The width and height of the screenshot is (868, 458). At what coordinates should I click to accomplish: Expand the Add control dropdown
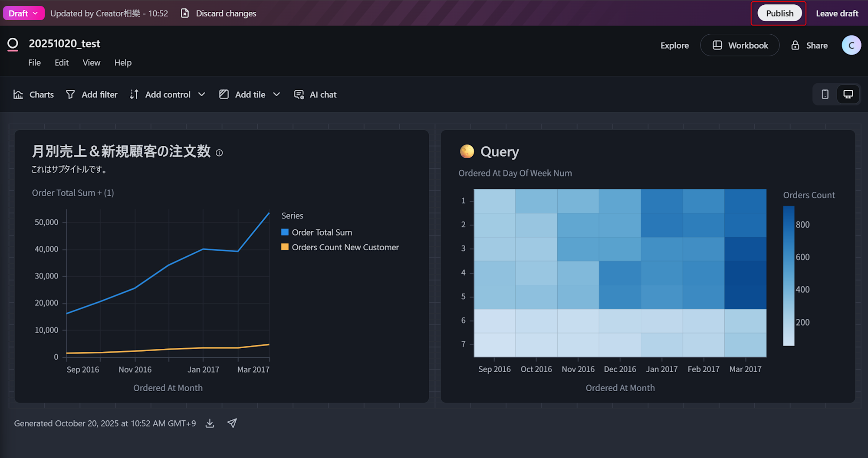[x=201, y=95]
